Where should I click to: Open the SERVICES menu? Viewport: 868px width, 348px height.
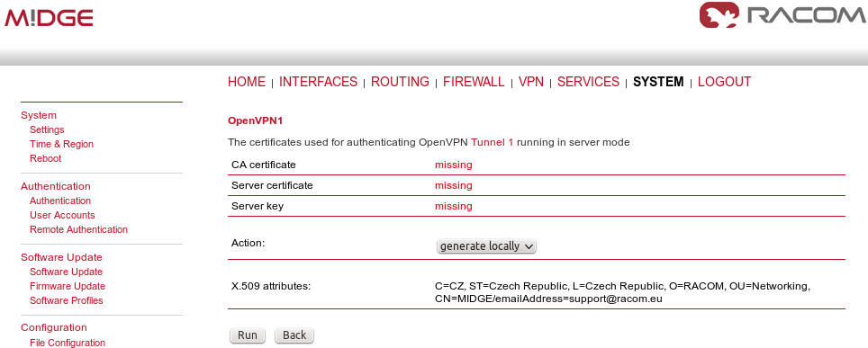pyautogui.click(x=589, y=82)
